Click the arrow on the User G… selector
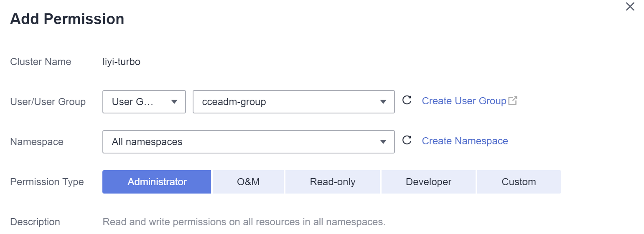Viewport: 644px width, 234px height. pos(175,102)
